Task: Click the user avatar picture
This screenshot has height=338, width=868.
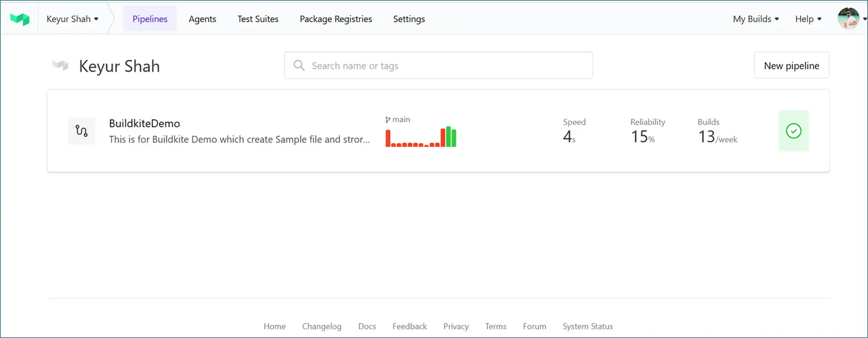Action: coord(848,18)
